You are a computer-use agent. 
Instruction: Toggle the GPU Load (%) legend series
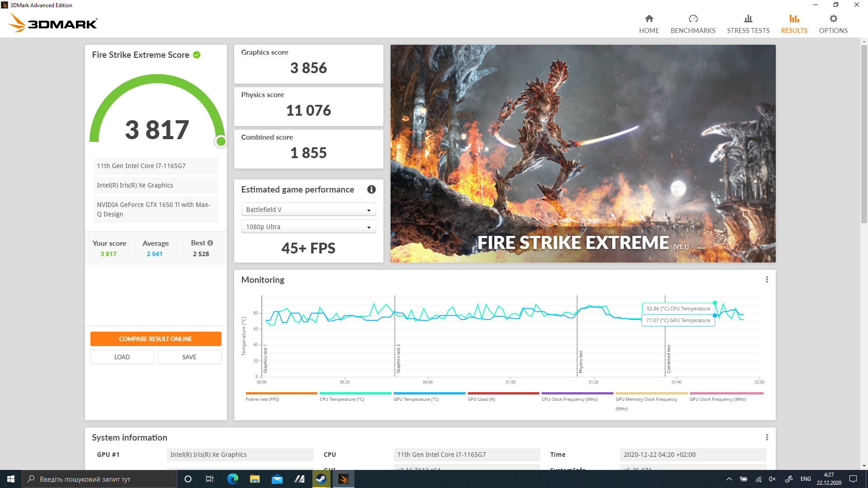[503, 397]
